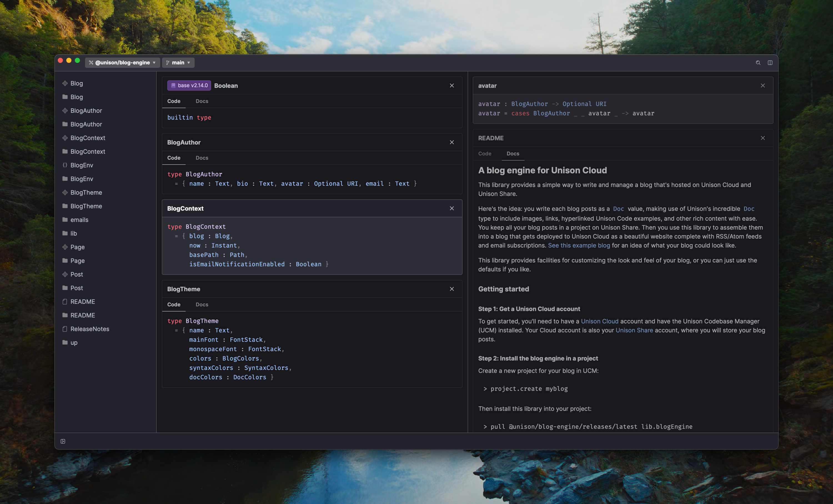Open the main branch dropdown
Viewport: 833px width, 504px height.
click(x=178, y=62)
